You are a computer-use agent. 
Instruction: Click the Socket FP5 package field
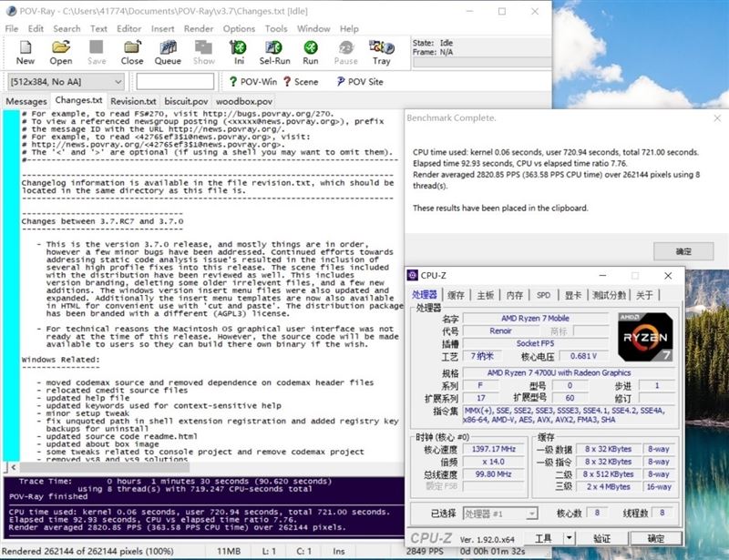[x=535, y=343]
